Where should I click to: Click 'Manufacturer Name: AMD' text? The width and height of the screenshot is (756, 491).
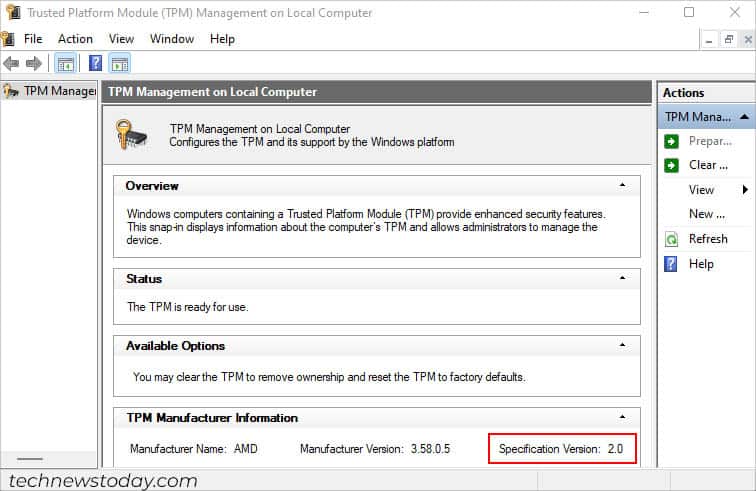[193, 449]
